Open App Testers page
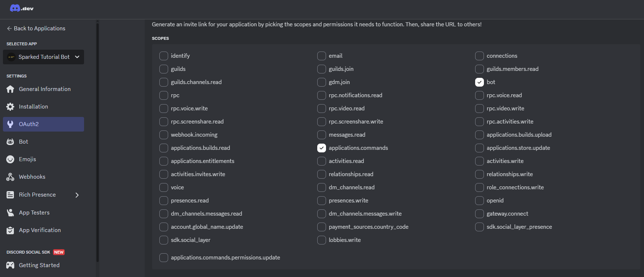Viewport: 644px width, 277px height. 43,213
